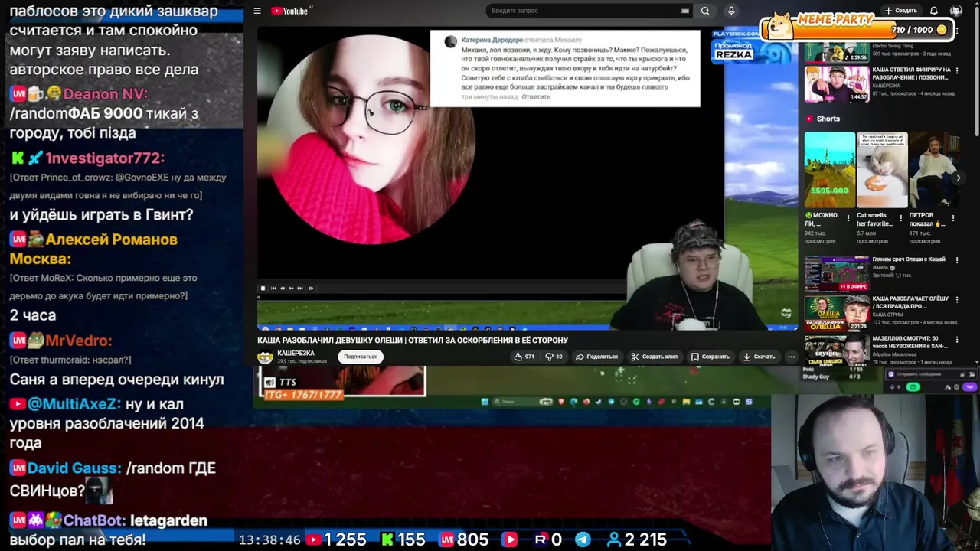
Task: Click the video title КАША РАЗОБЛАЧИЛ ДЕВУШКУ ОЛЕШИ
Action: pyautogui.click(x=413, y=341)
